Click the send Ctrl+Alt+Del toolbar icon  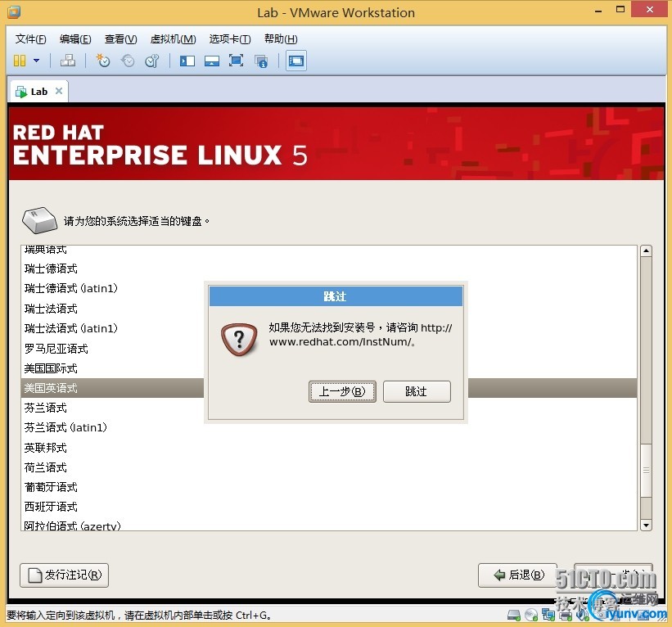tap(68, 61)
